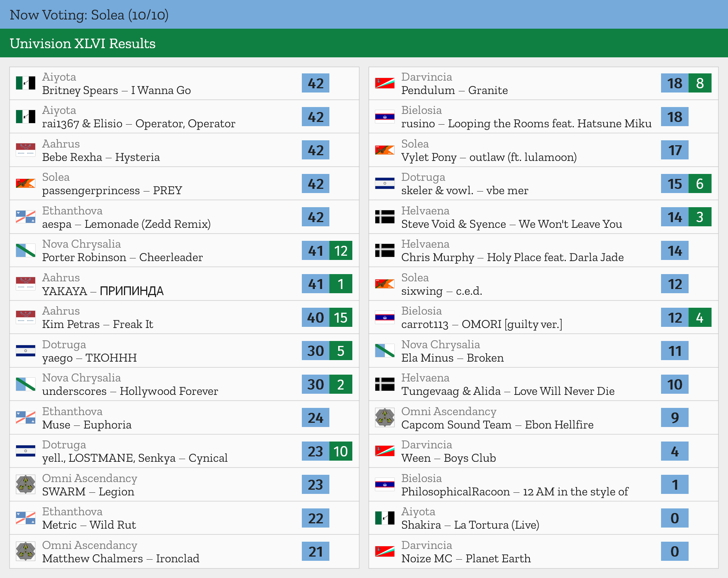
Task: Click Nova Chrysalia flag by Porter Robinson – Cheerleader
Action: click(x=26, y=250)
